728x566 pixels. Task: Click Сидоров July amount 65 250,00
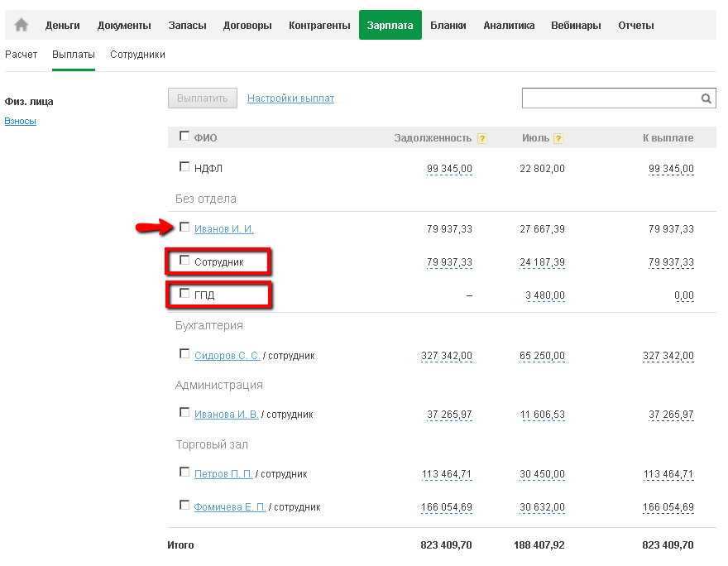tap(543, 356)
